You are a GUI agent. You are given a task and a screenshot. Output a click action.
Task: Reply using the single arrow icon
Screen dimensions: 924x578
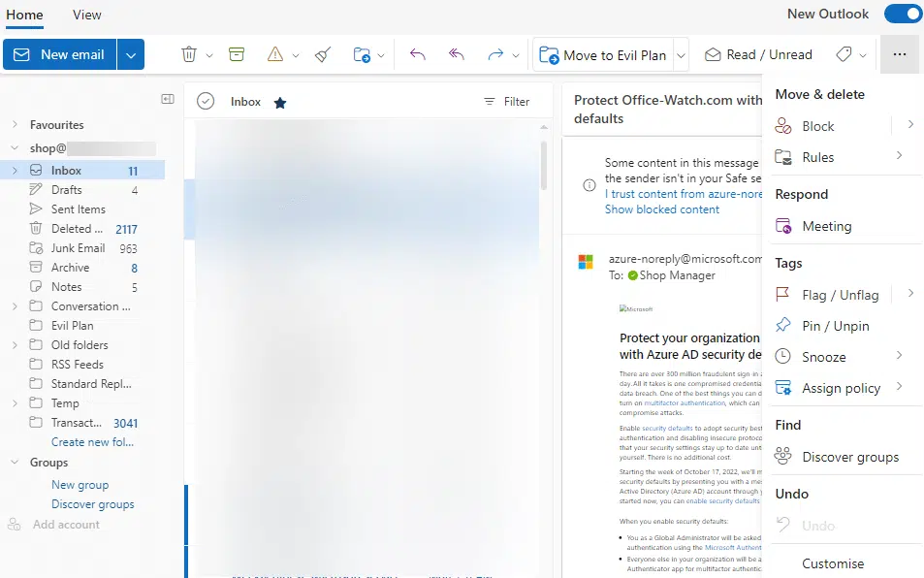(417, 55)
